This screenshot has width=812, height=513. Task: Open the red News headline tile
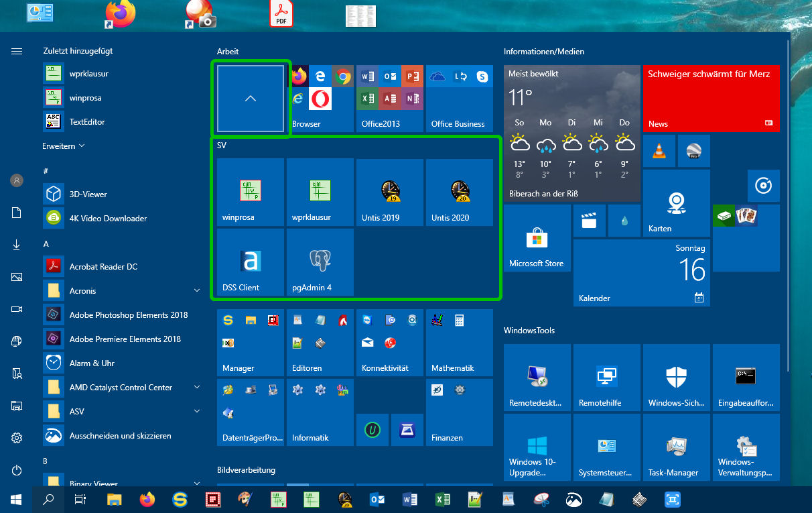711,99
